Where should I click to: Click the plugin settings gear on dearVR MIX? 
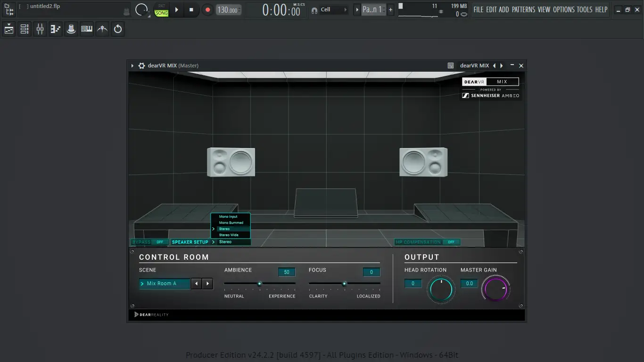pos(141,66)
